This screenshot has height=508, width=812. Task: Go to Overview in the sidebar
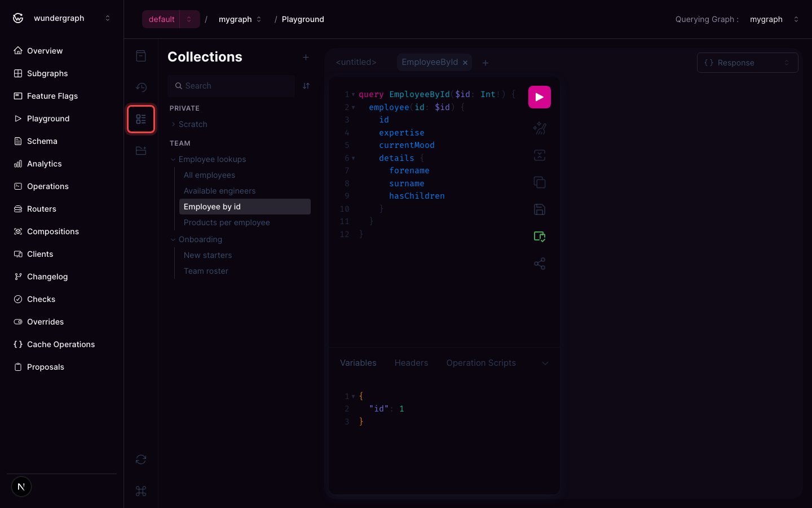(62, 51)
